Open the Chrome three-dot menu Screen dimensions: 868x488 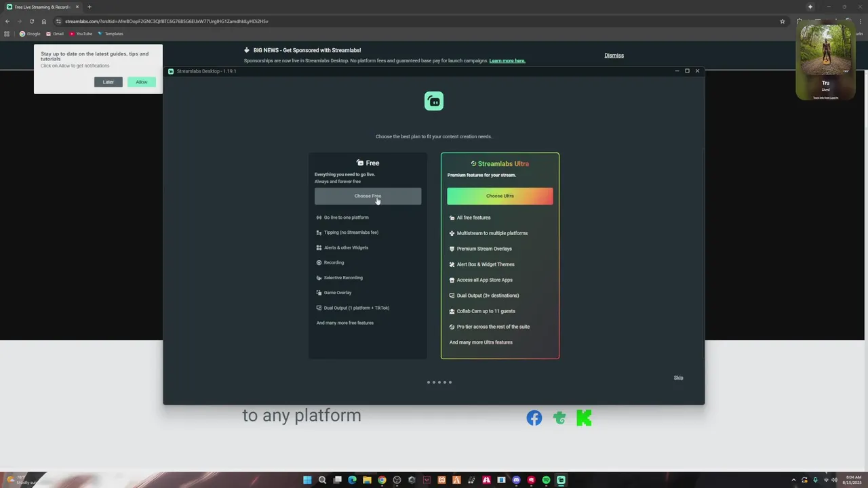tap(861, 21)
